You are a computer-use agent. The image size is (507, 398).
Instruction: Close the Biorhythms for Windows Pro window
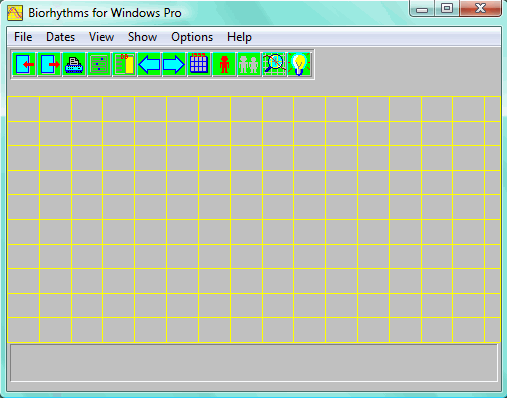[x=480, y=8]
